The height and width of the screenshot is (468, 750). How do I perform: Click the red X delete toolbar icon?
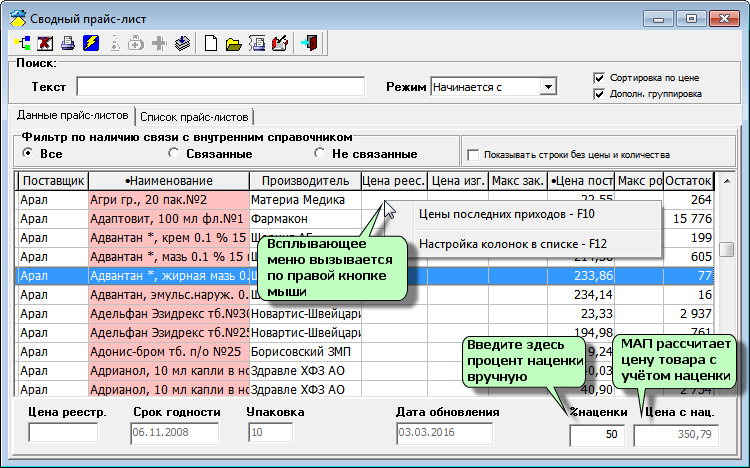[x=46, y=43]
